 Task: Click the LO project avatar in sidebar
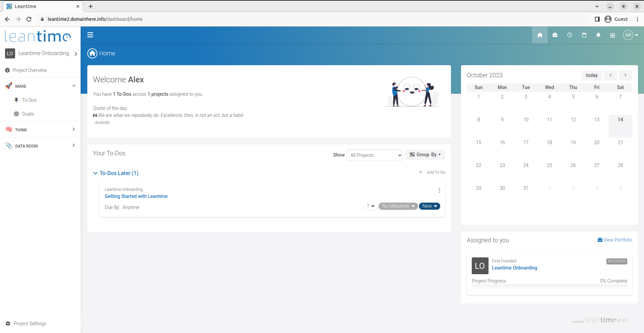tap(10, 53)
